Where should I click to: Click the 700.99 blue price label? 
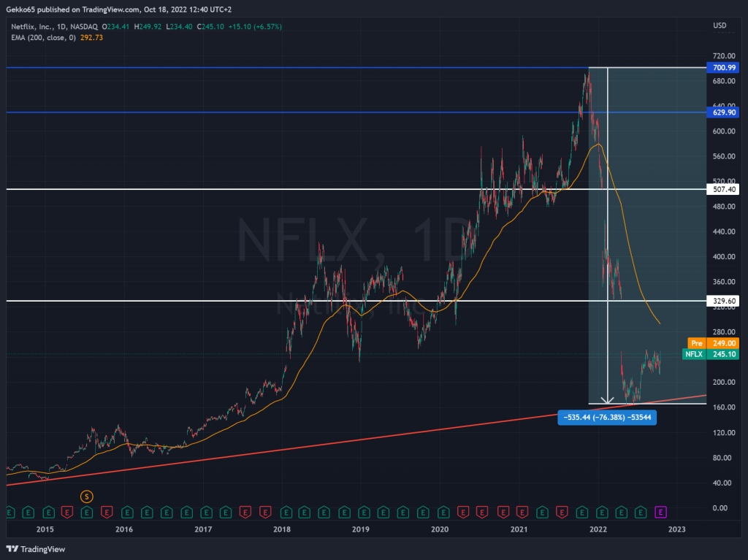[x=723, y=68]
